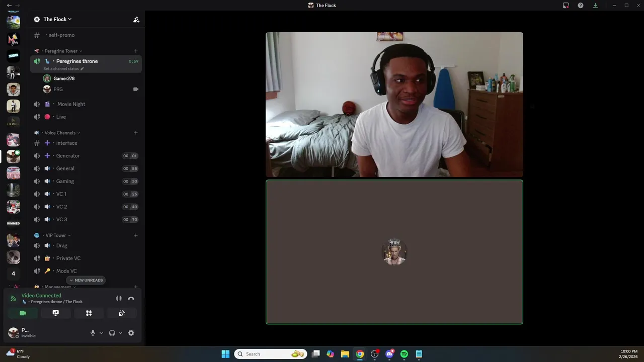Image resolution: width=644 pixels, height=362 pixels.
Task: Open pop-out screen icon in title bar
Action: (566, 5)
